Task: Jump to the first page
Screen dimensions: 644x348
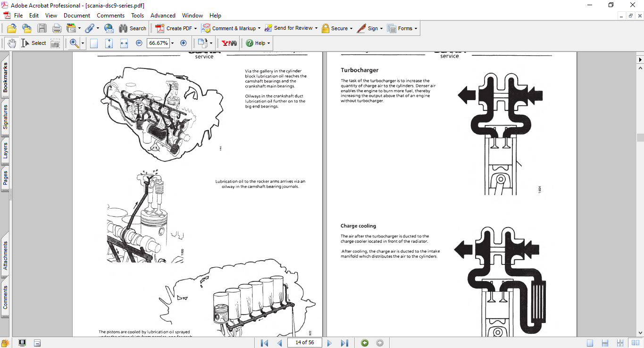Action: coord(265,343)
